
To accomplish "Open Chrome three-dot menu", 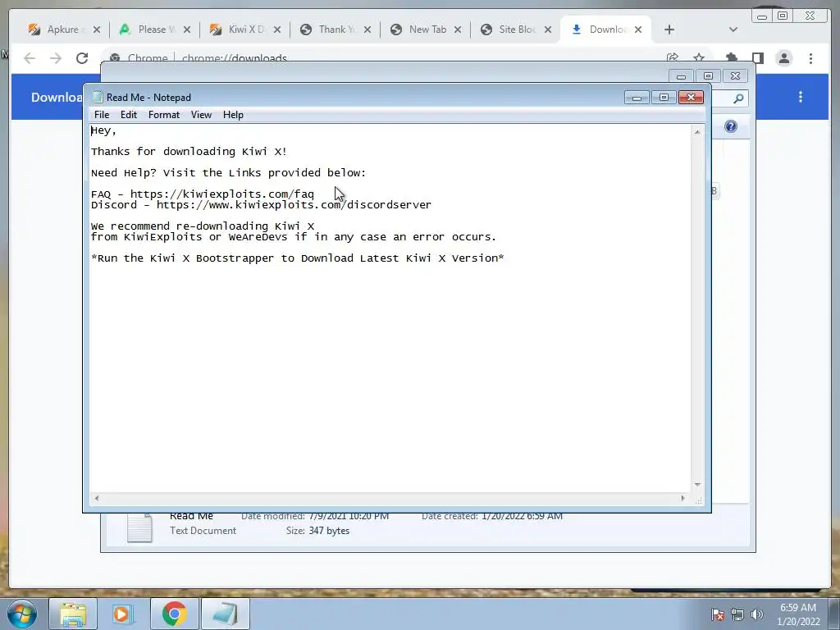I will tap(810, 58).
